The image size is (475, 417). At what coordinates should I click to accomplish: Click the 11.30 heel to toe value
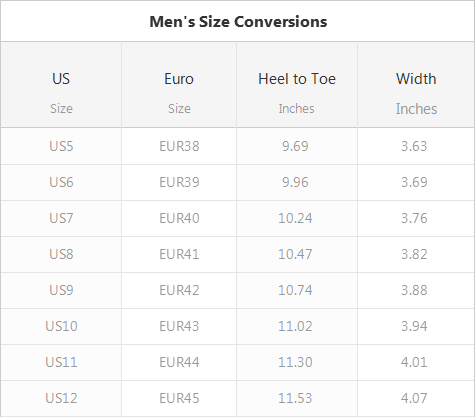coord(295,362)
